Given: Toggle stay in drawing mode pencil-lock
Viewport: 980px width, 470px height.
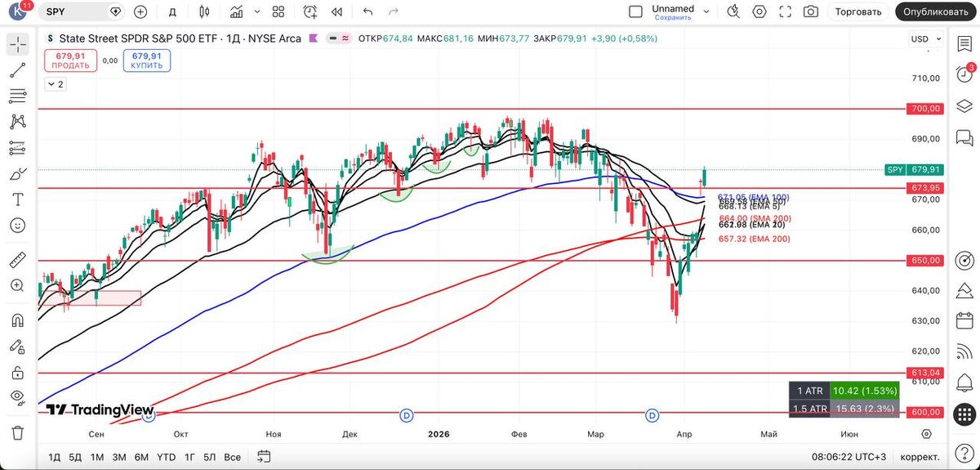Looking at the screenshot, I should (17, 346).
